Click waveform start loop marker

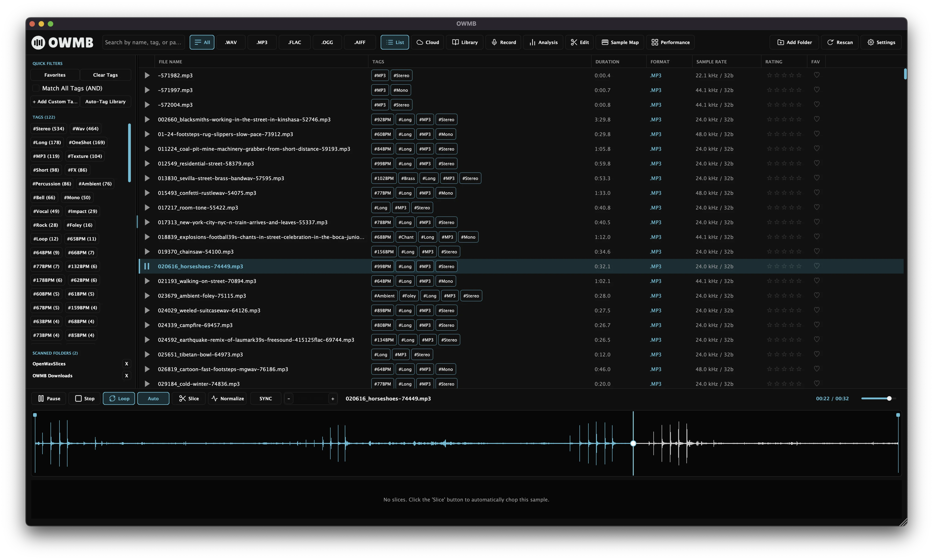[x=35, y=415]
